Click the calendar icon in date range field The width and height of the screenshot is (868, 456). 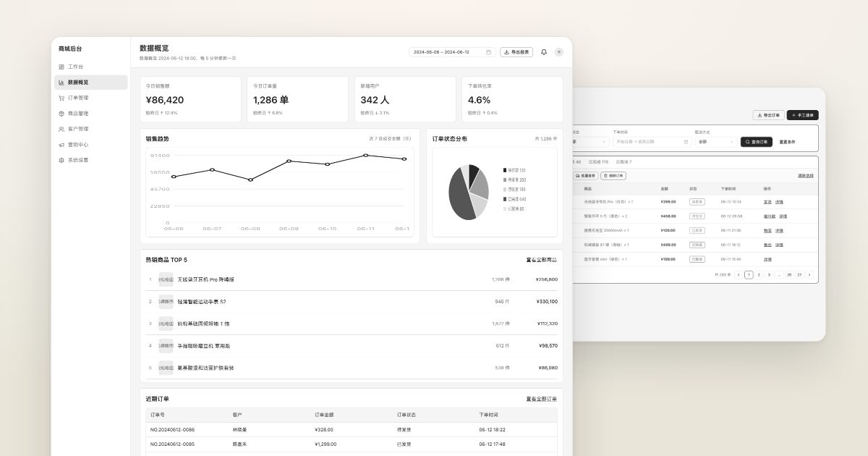(x=489, y=52)
